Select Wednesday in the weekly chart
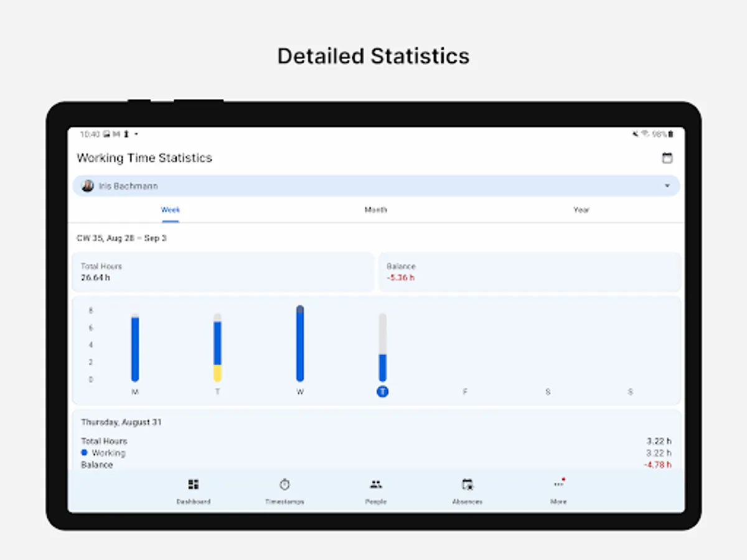This screenshot has height=560, width=747. (299, 342)
